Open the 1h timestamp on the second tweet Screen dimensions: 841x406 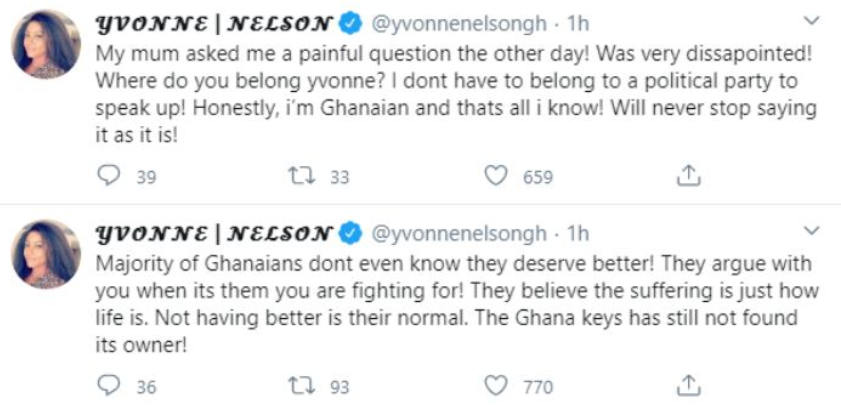point(578,233)
